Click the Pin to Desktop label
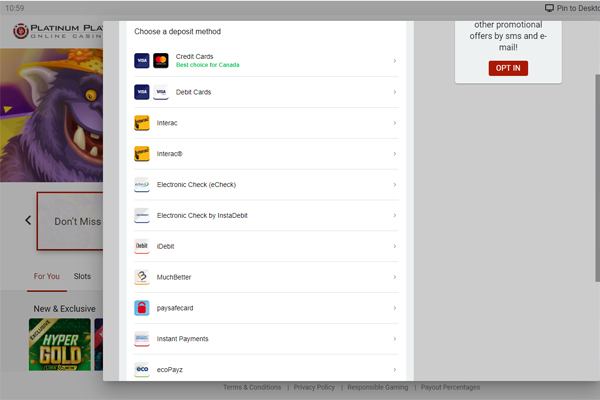The height and width of the screenshot is (400, 600). click(578, 8)
